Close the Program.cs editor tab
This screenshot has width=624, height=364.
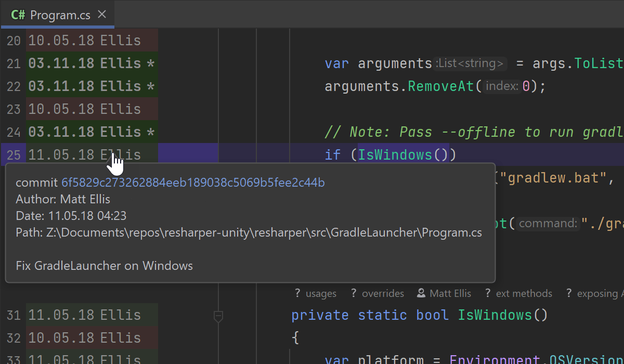coord(102,15)
